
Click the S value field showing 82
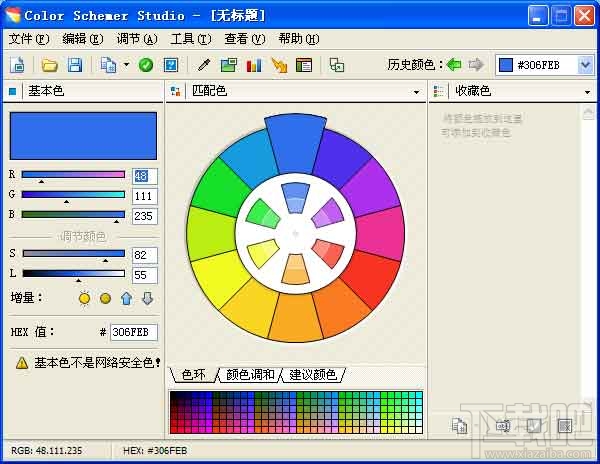(145, 255)
